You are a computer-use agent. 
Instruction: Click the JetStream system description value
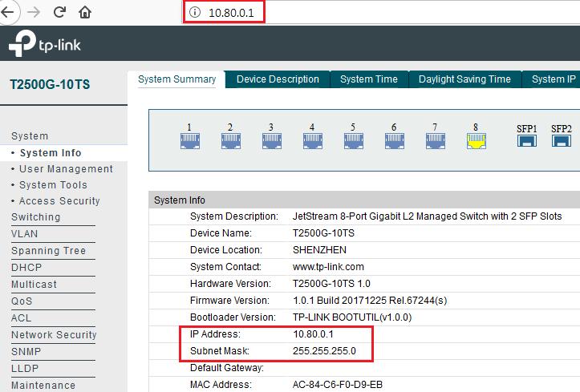[428, 216]
